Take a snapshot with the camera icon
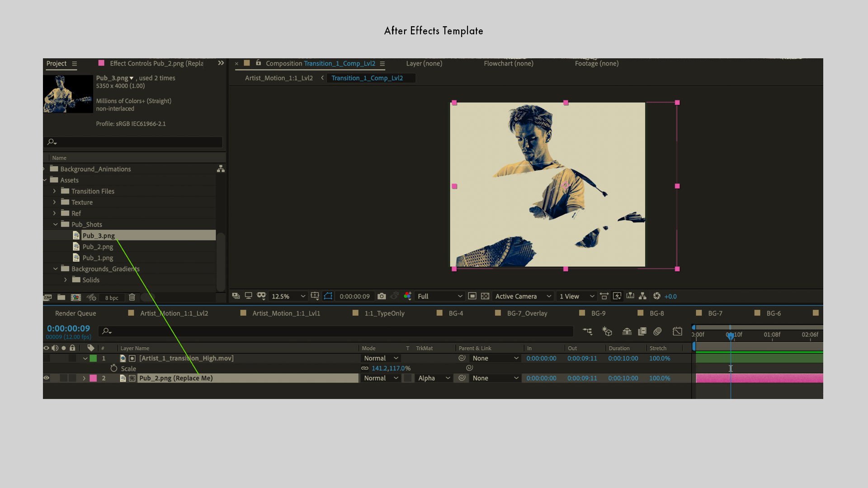 [382, 296]
